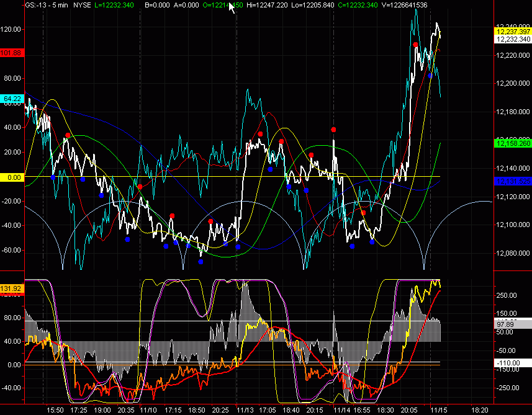532x415 pixels.
Task: Click the 150.00 lower panel axis label
Action: pyautogui.click(x=507, y=314)
